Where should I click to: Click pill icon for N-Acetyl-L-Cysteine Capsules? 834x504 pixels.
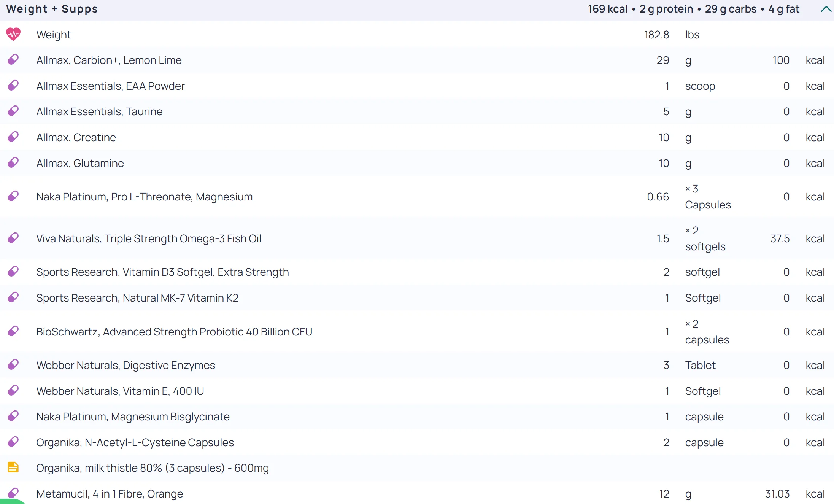(13, 442)
